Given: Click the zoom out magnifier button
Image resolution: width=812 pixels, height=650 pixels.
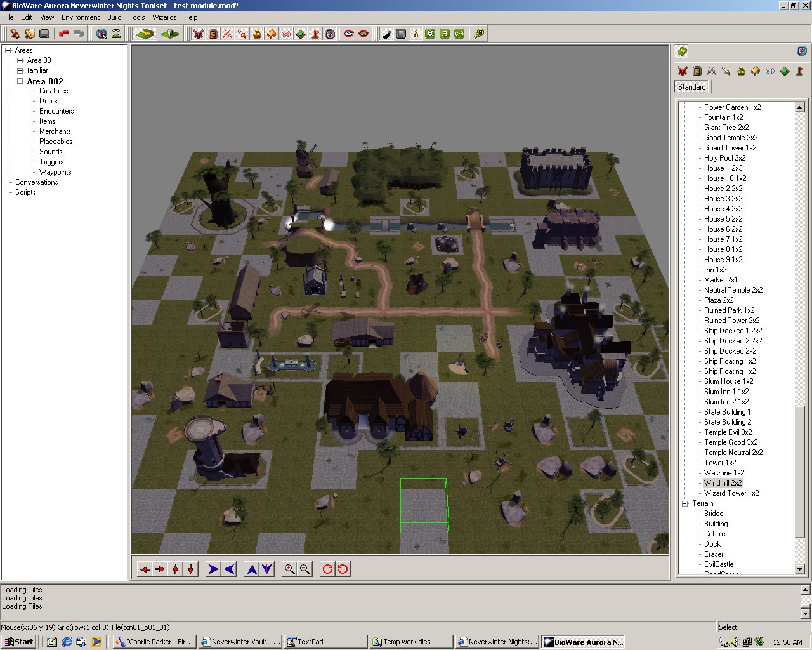Looking at the screenshot, I should pos(304,569).
